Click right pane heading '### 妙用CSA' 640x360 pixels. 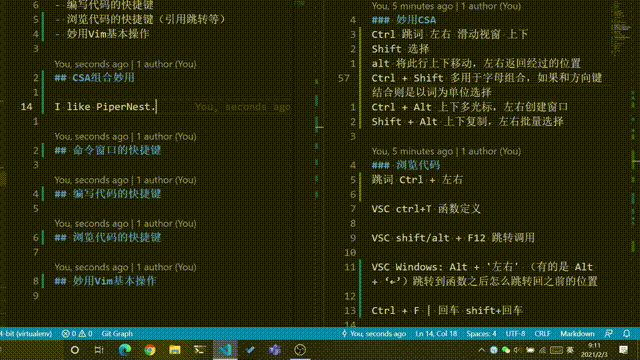pyautogui.click(x=404, y=20)
